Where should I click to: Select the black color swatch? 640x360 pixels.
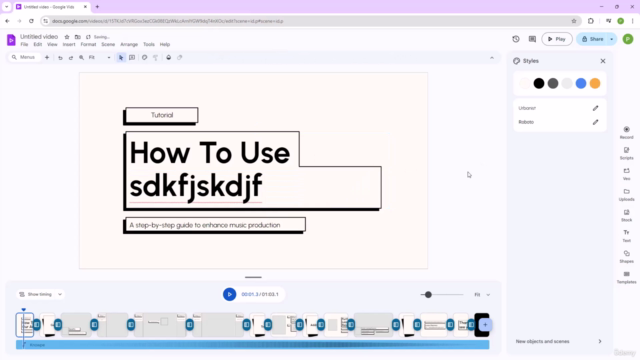click(x=539, y=83)
